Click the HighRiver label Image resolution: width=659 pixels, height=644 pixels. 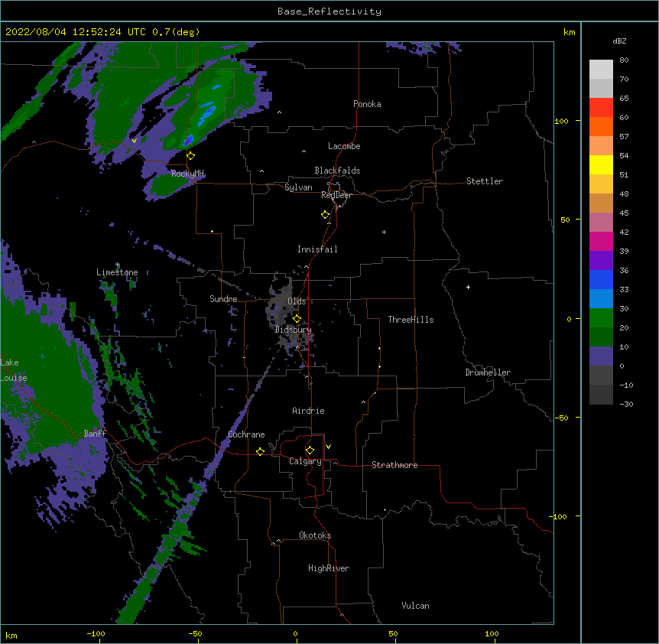(329, 568)
